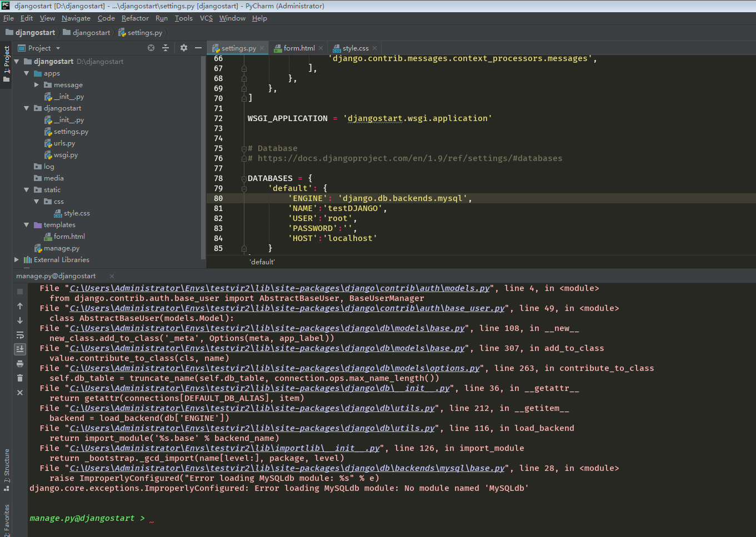Screen dimensions: 756x537
Task: Switch to the form.html tab
Action: (299, 48)
